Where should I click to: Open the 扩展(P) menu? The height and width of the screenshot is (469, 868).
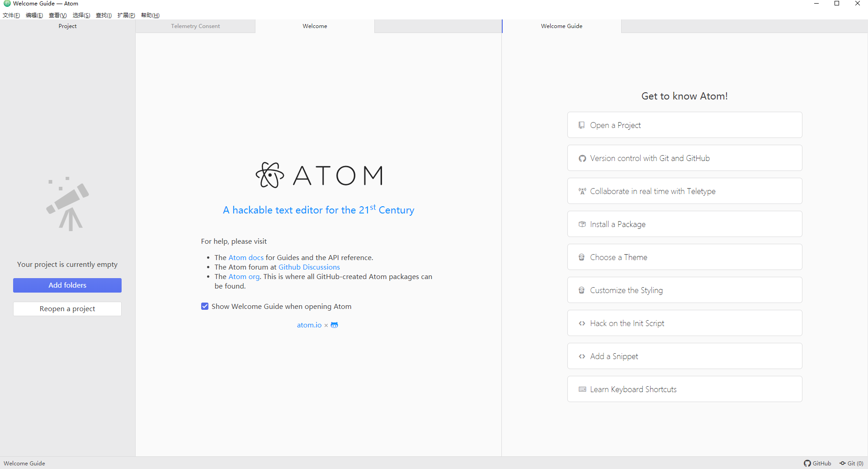coord(126,15)
